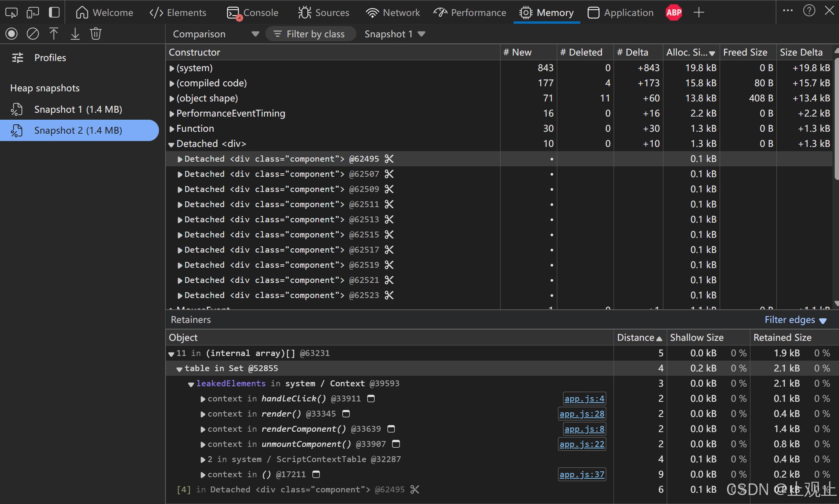This screenshot has height=504, width=839.
Task: Select the Detached div @62515 row
Action: 499,235
